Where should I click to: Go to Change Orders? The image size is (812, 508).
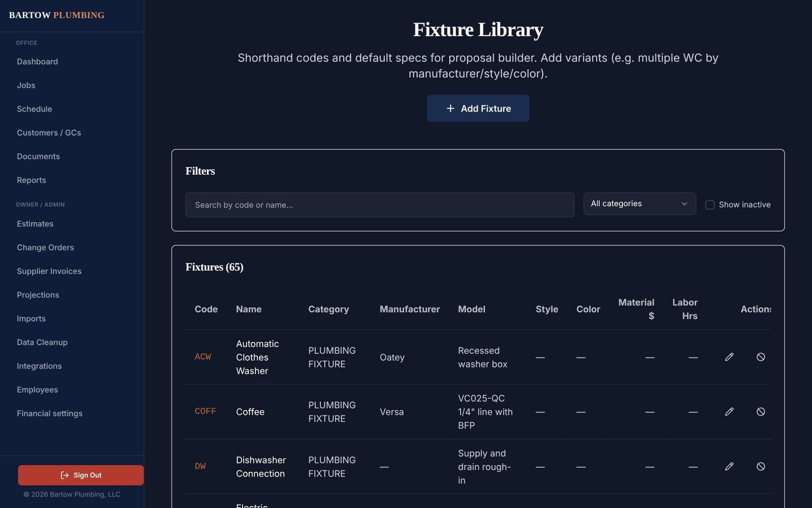point(45,247)
